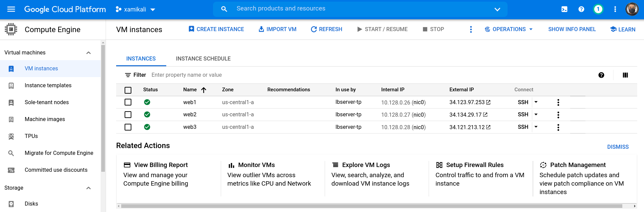Collapse the Virtual machines section
Image resolution: width=644 pixels, height=212 pixels.
pyautogui.click(x=88, y=53)
